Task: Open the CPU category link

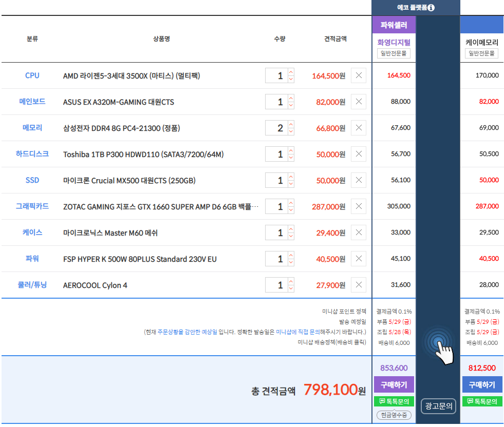Action: pyautogui.click(x=32, y=75)
